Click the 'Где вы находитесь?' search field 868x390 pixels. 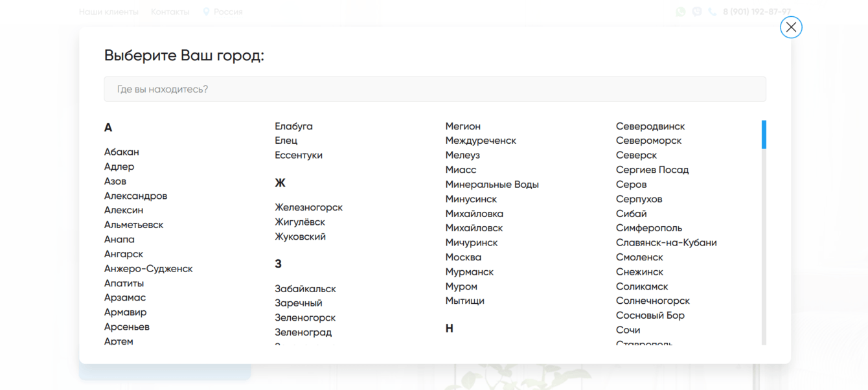click(x=435, y=89)
